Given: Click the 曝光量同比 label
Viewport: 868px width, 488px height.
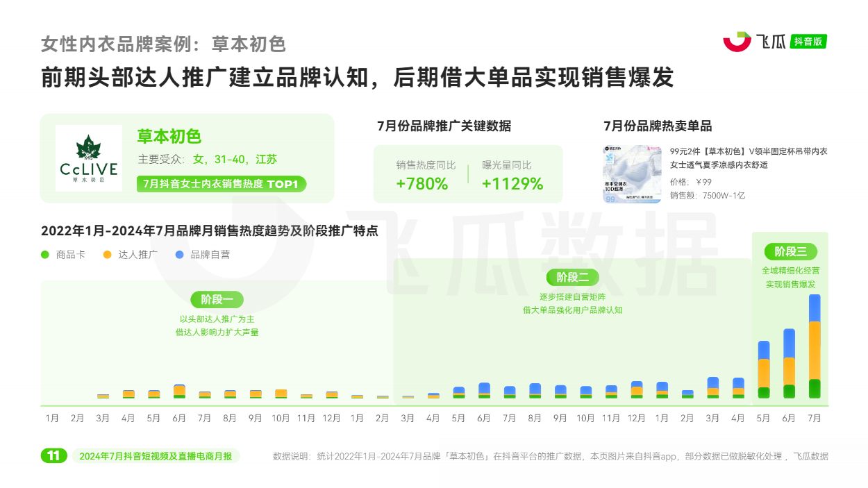Looking at the screenshot, I should pos(507,165).
